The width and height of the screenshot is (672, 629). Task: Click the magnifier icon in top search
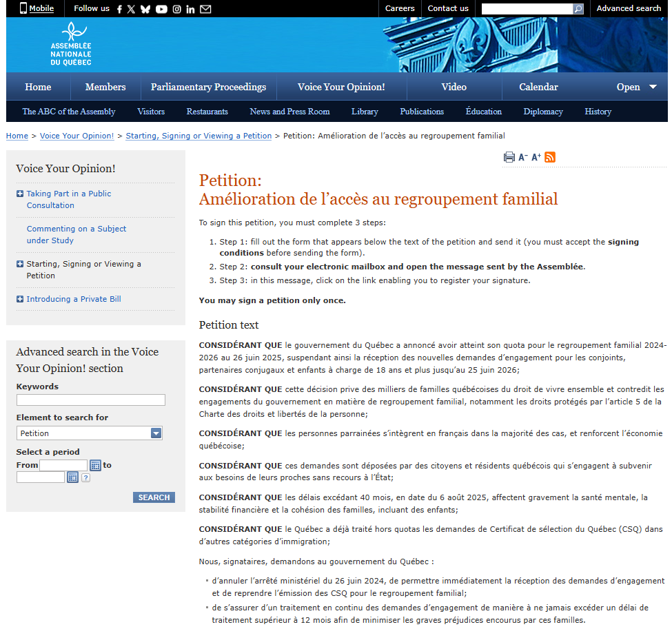(x=578, y=9)
